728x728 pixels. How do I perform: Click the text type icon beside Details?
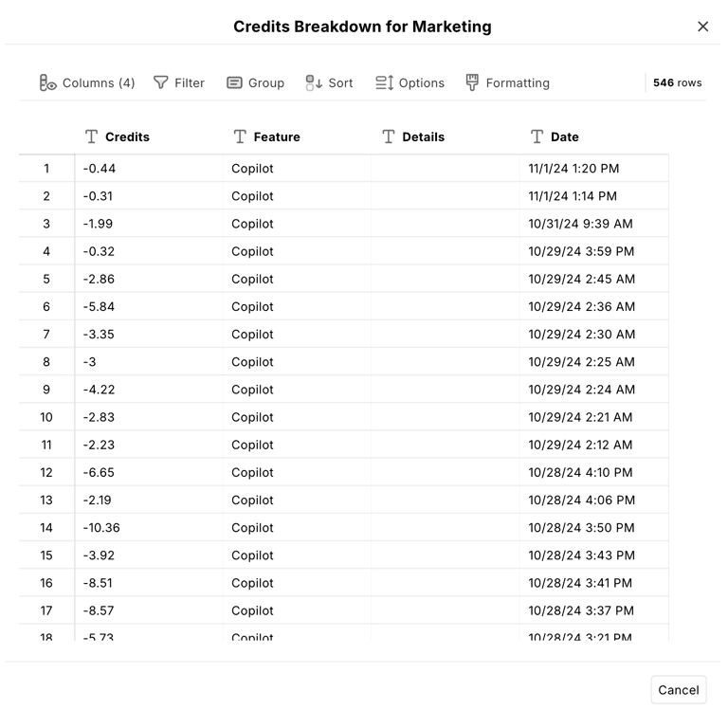click(388, 136)
